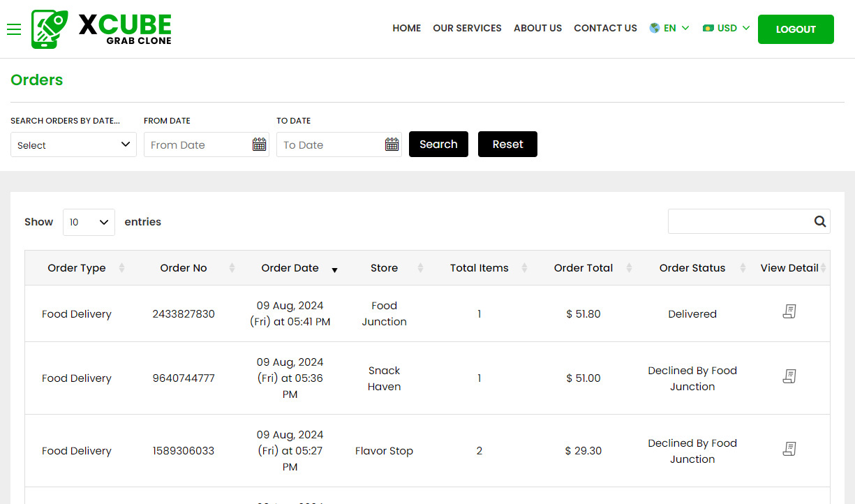
Task: Toggle descending sort on Order Date
Action: click(x=334, y=269)
